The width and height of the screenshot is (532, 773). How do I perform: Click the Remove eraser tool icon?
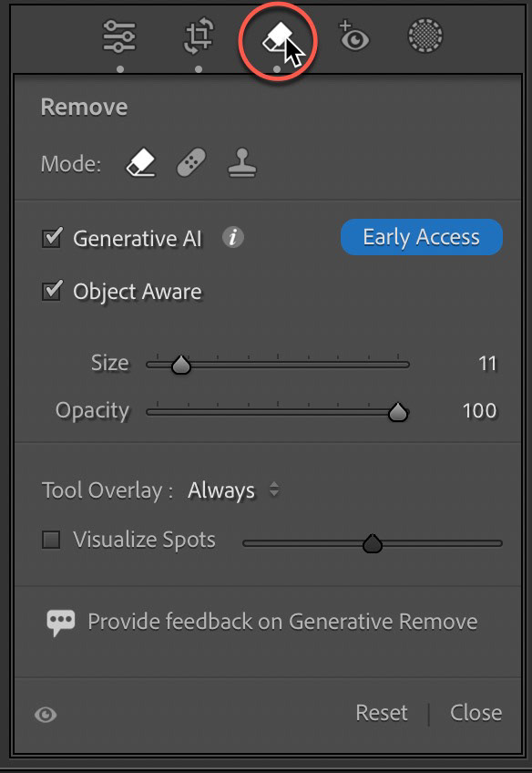tap(278, 38)
